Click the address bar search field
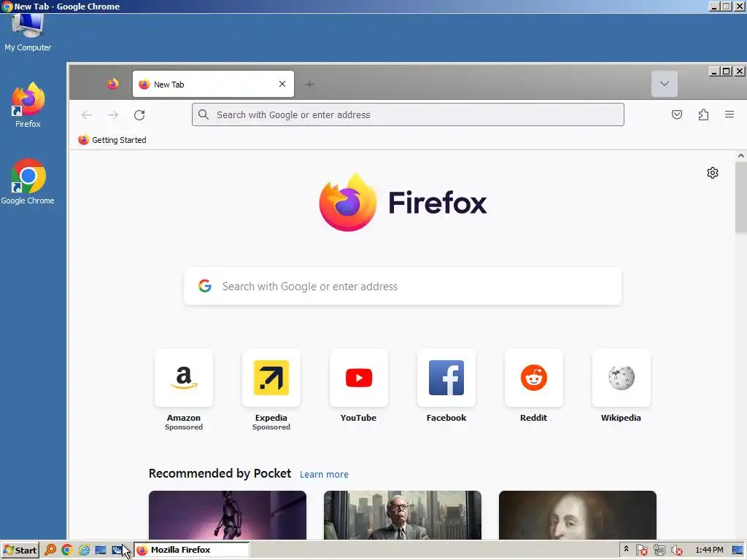Image resolution: width=747 pixels, height=560 pixels. (408, 114)
